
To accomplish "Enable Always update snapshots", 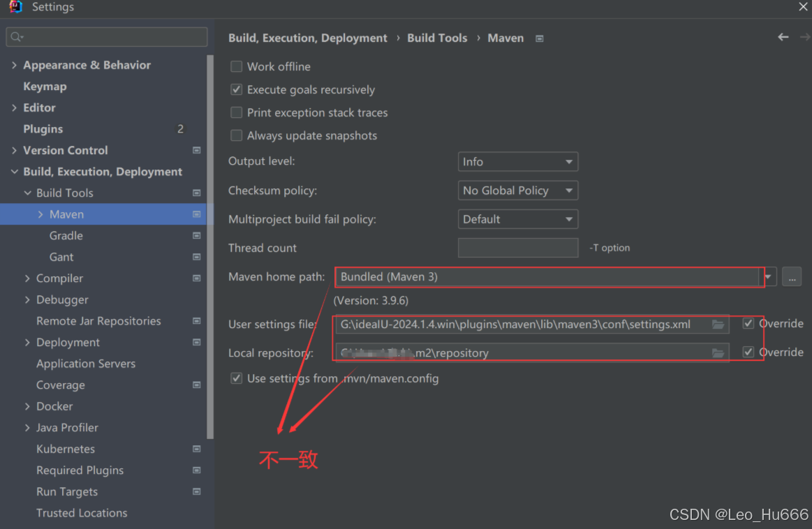I will 236,135.
